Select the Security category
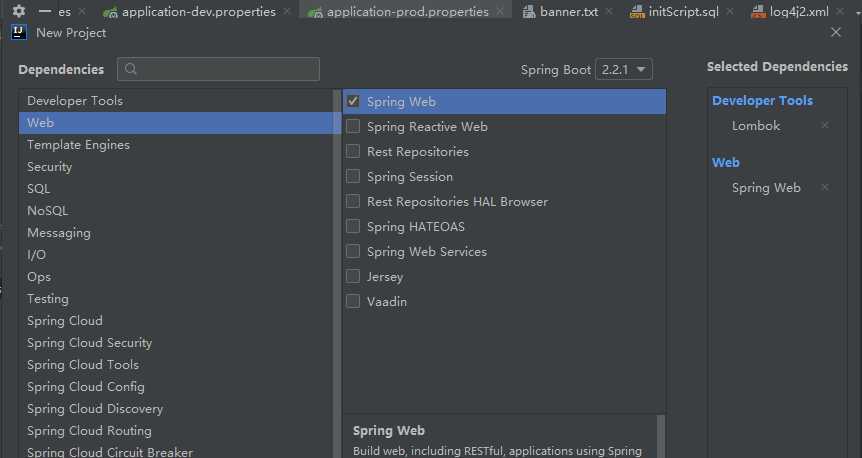The image size is (862, 458). tap(177, 167)
